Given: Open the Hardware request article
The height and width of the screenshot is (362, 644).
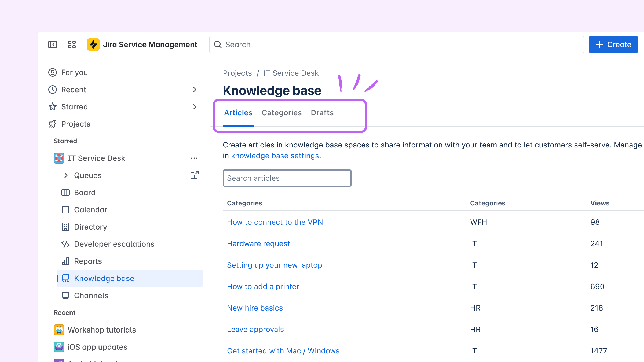Looking at the screenshot, I should pyautogui.click(x=258, y=243).
